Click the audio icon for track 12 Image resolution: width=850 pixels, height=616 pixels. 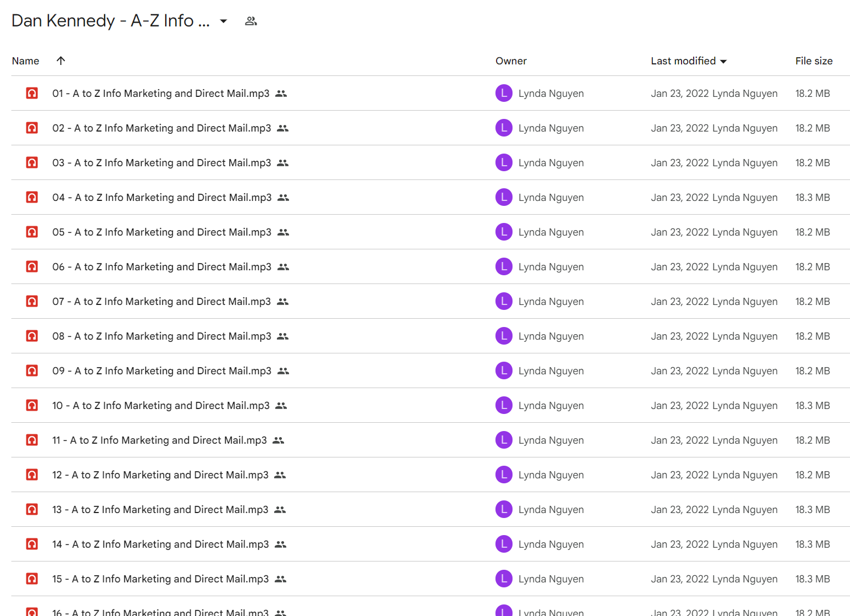pyautogui.click(x=32, y=475)
